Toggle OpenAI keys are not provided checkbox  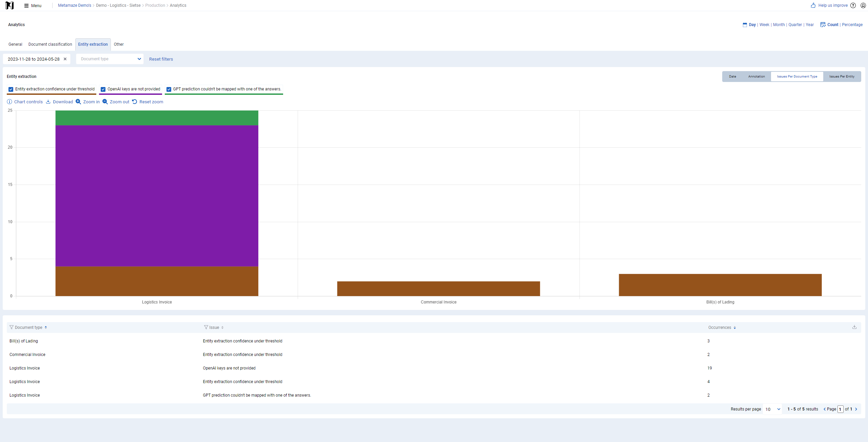click(103, 89)
